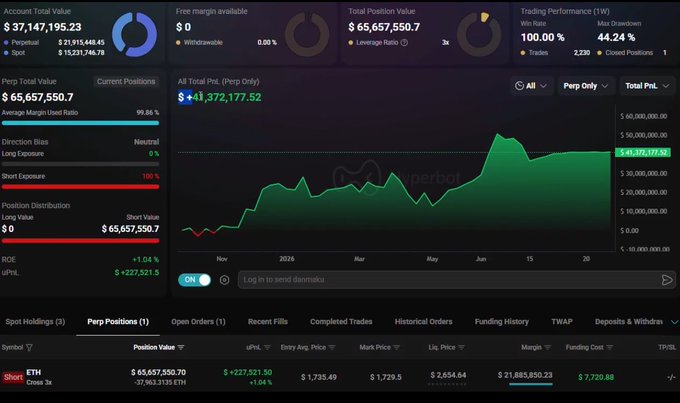Viewport: 680px width, 403px height.
Task: Click the Average Margin Used Ratio bar
Action: point(80,123)
